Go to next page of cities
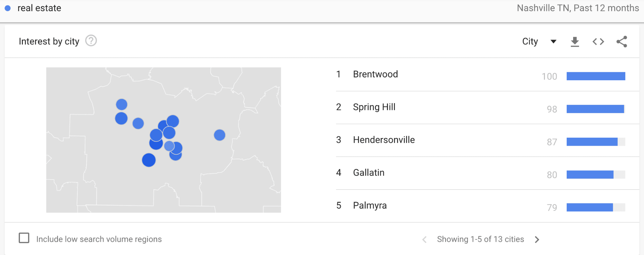This screenshot has width=644, height=255. point(537,239)
